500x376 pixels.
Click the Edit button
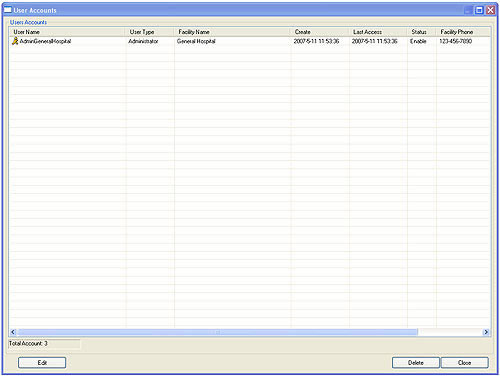tap(42, 363)
